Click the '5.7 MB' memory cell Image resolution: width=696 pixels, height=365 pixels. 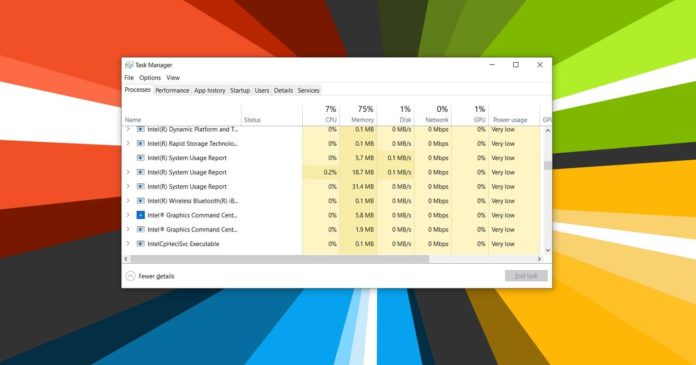click(x=358, y=158)
